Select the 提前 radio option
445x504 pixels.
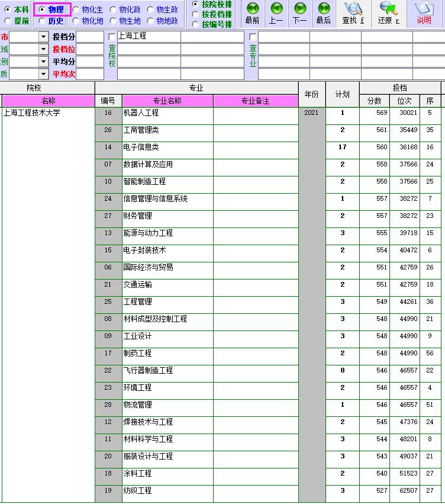click(x=7, y=21)
